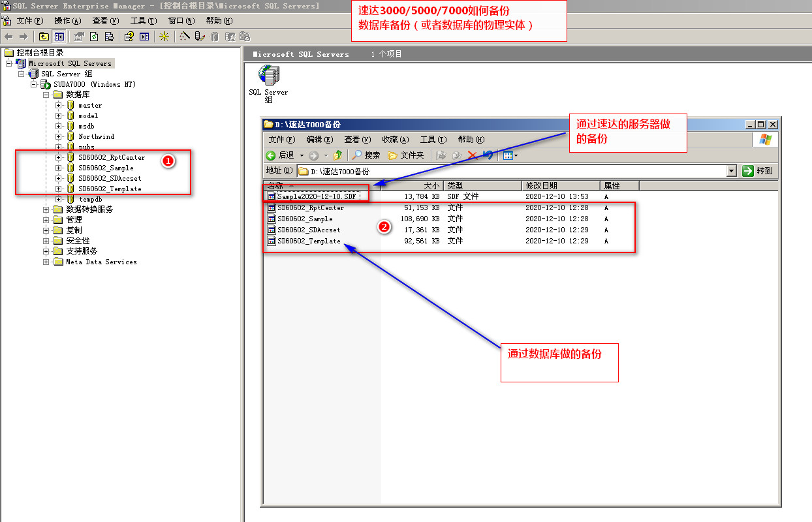Expand the SD60602_Sample database node
This screenshot has height=522, width=812.
pyautogui.click(x=59, y=168)
